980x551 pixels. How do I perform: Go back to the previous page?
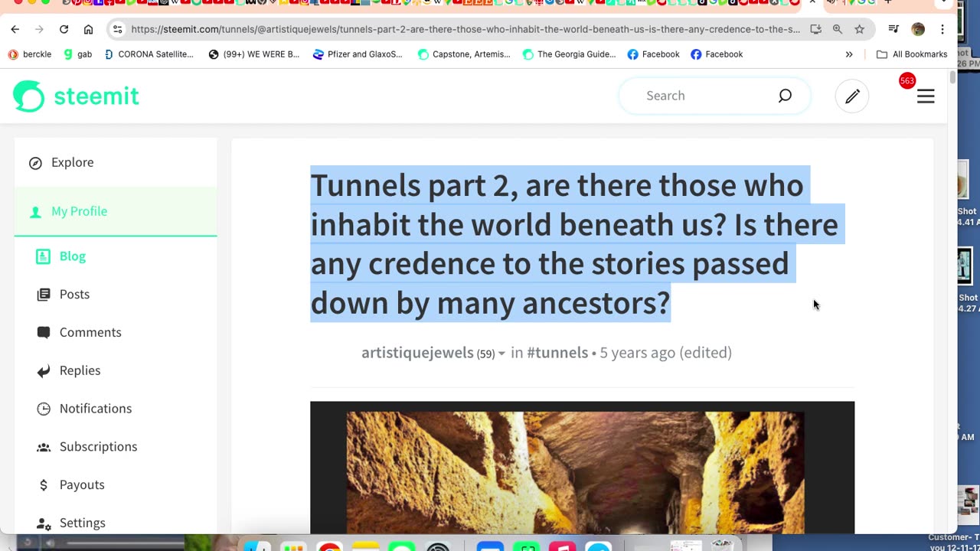[x=15, y=29]
